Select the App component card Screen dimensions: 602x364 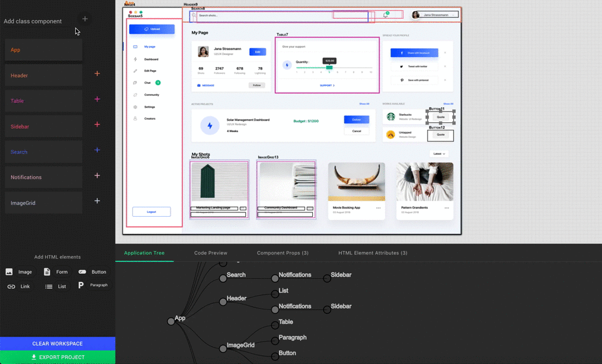tap(44, 50)
